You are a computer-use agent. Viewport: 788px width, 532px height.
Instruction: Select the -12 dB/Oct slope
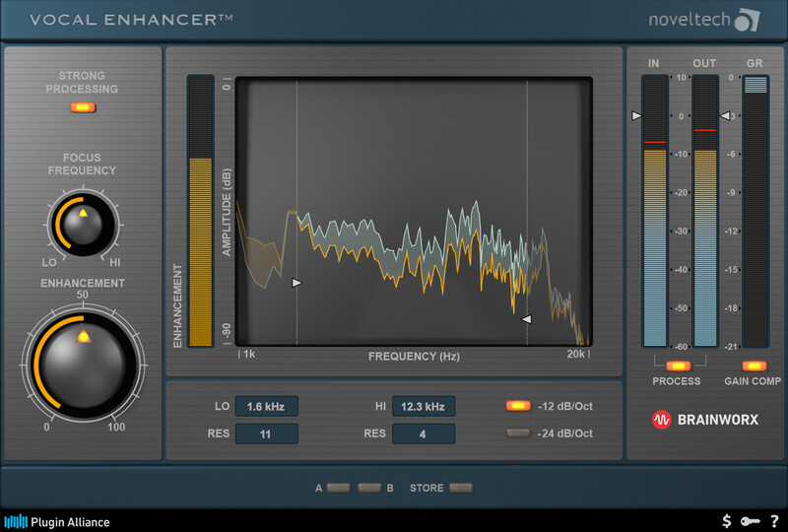518,406
